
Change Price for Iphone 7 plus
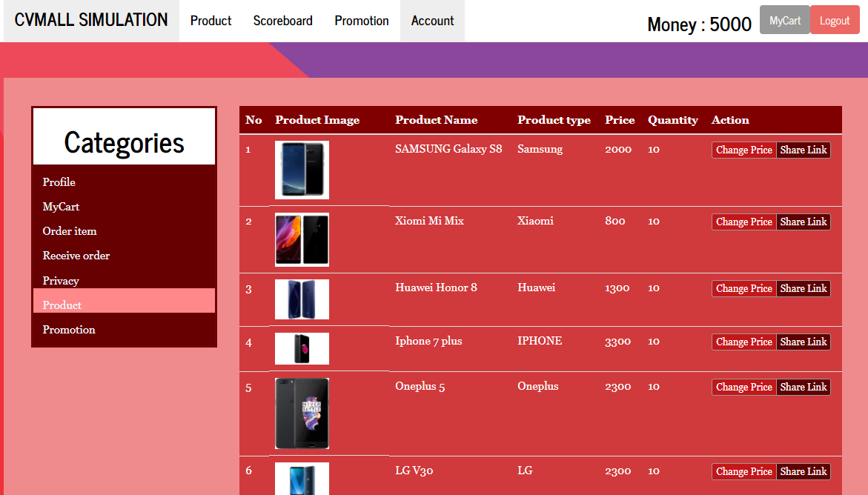743,342
